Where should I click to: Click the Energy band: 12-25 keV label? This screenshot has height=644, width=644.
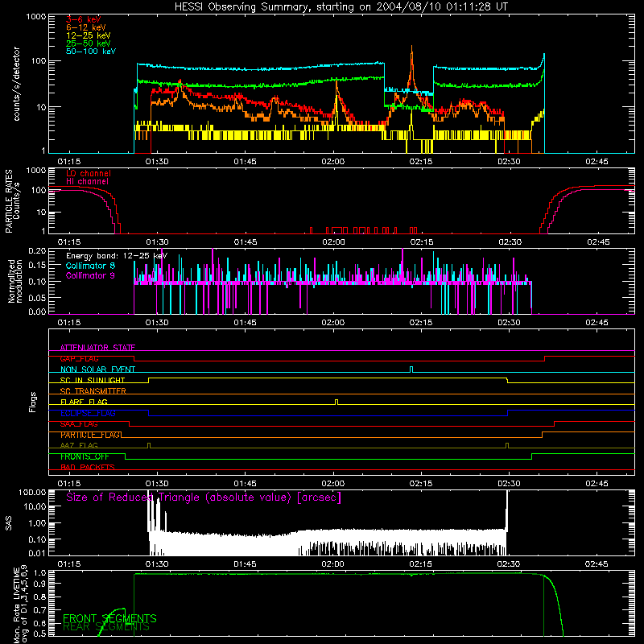coord(117,256)
